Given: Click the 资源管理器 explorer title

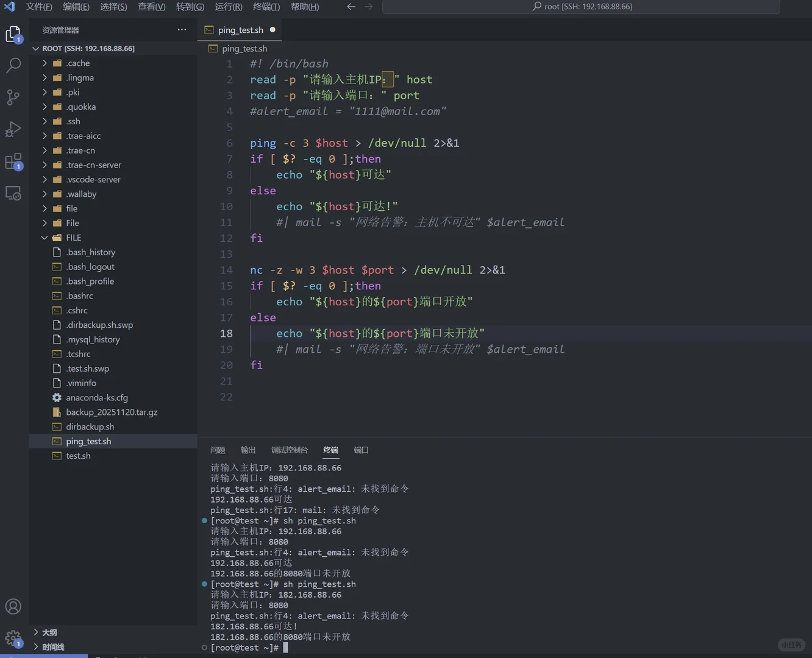Looking at the screenshot, I should [x=60, y=30].
